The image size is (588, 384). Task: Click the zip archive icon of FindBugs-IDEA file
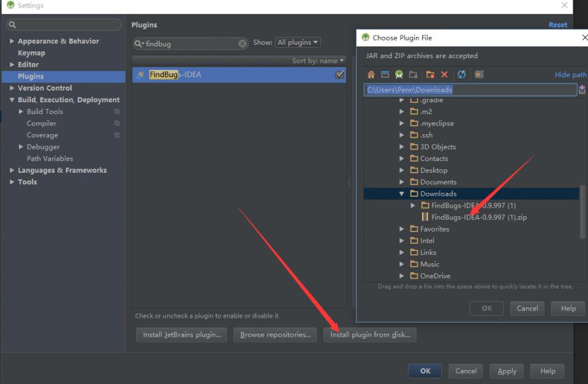click(x=425, y=217)
